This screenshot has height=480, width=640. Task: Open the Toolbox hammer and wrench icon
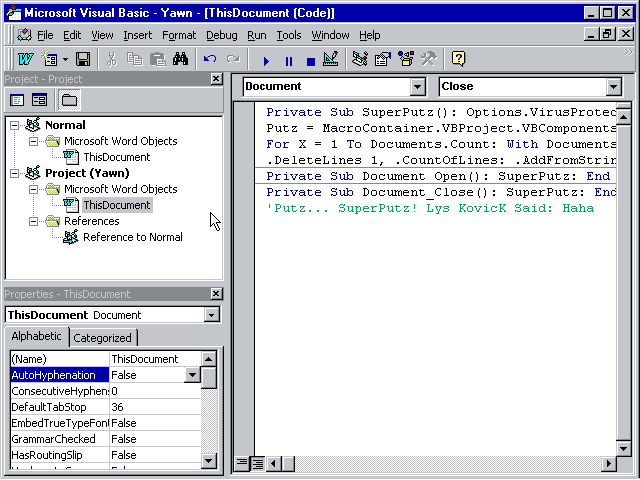point(429,60)
